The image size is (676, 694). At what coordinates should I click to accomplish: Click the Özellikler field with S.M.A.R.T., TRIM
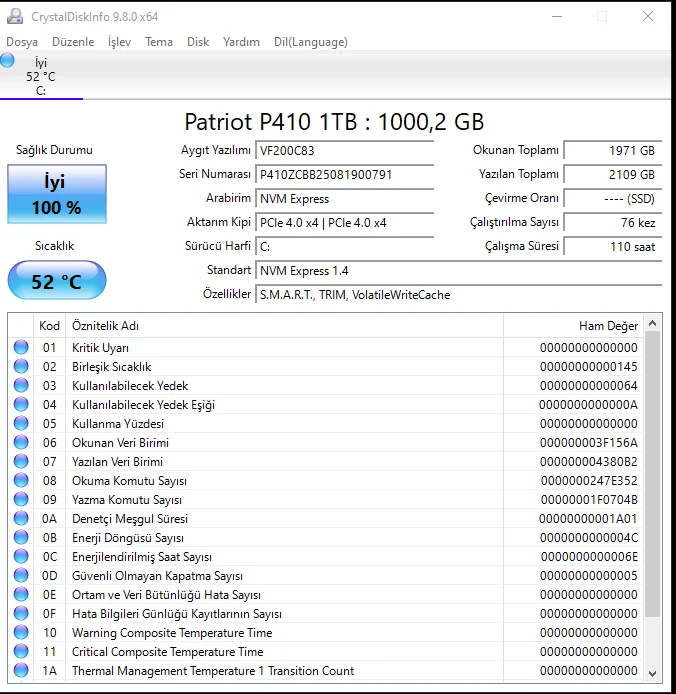pos(459,295)
